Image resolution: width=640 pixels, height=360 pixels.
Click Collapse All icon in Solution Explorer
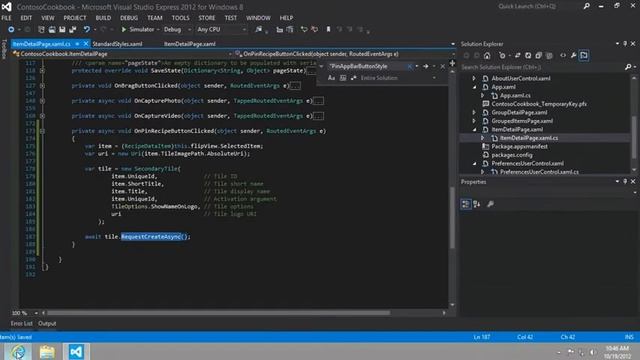pos(538,56)
